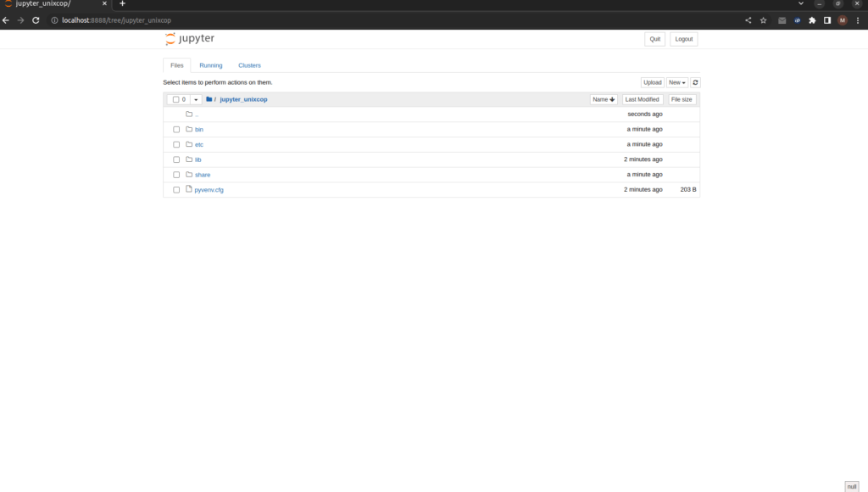Open the browser extensions puzzle icon

pos(812,20)
